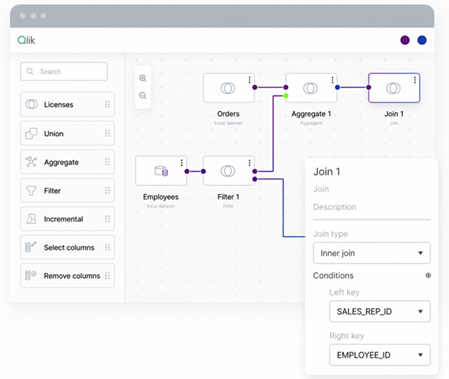The height and width of the screenshot is (379, 449).
Task: Open the Aggregate 1 node three-dot menu
Action: (x=332, y=80)
